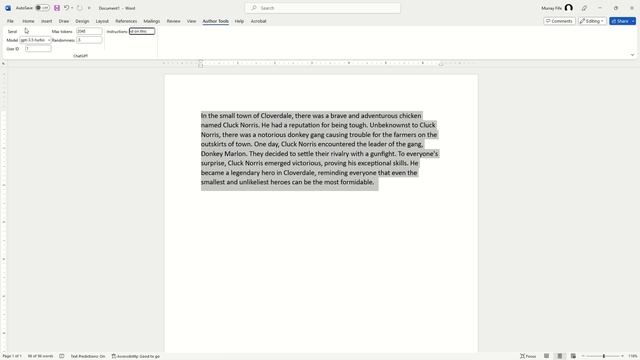640x360 pixels.
Task: Click the User ID input field
Action: tap(38, 49)
